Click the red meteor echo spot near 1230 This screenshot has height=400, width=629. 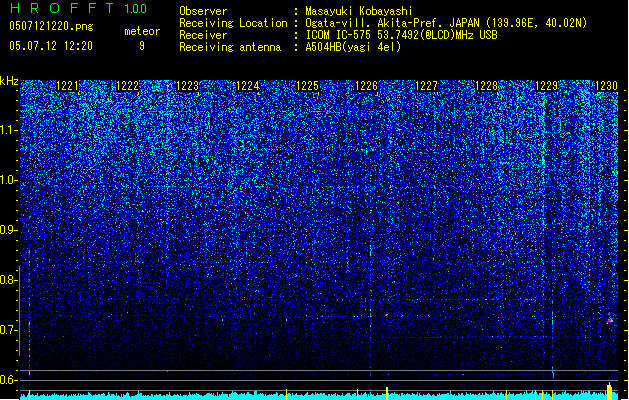(x=610, y=321)
